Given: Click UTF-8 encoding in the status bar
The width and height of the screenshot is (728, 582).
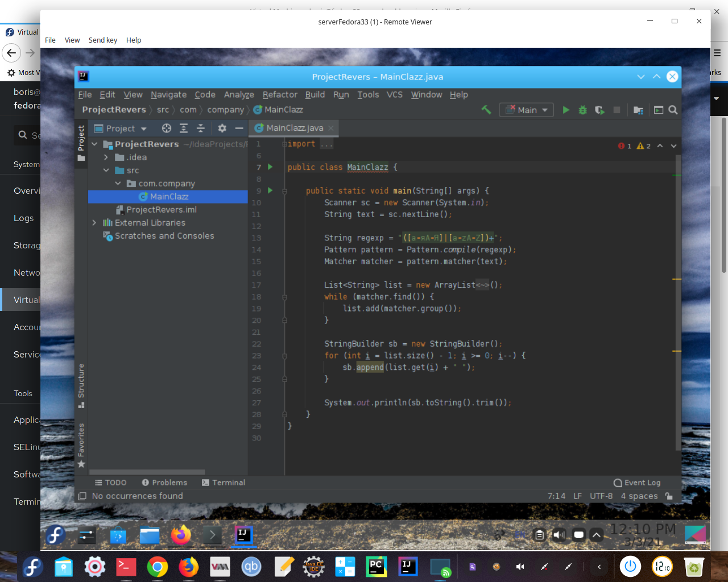Looking at the screenshot, I should coord(601,496).
